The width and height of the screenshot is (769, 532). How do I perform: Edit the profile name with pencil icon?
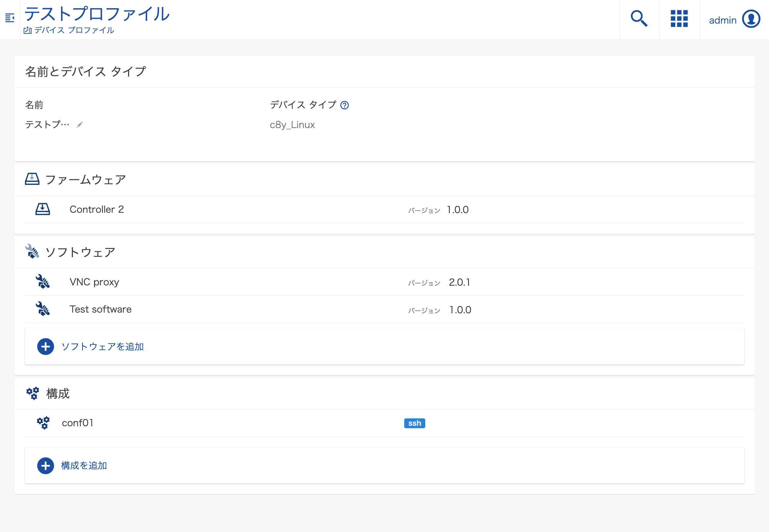80,125
